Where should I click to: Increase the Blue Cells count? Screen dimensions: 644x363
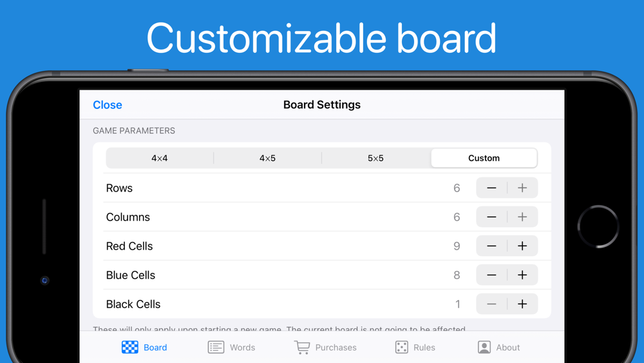tap(522, 275)
